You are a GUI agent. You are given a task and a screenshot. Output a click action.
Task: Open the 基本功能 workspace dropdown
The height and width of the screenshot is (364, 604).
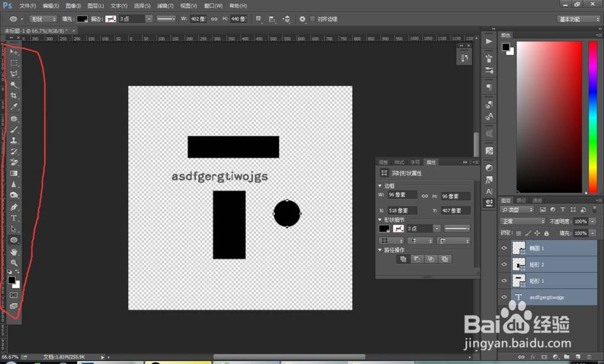(579, 19)
